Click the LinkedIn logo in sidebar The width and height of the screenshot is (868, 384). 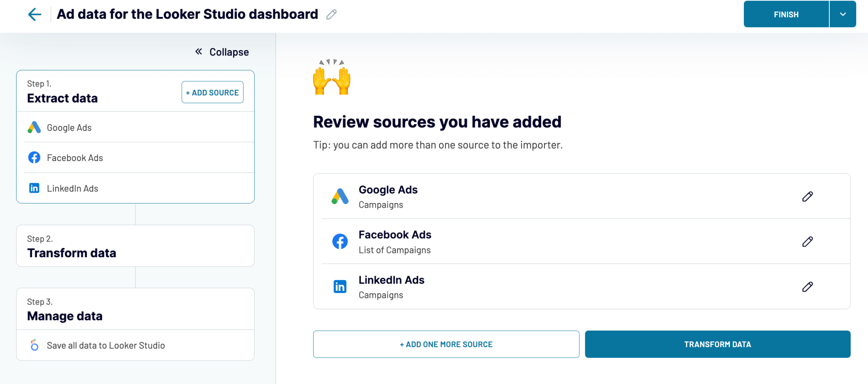coord(34,188)
